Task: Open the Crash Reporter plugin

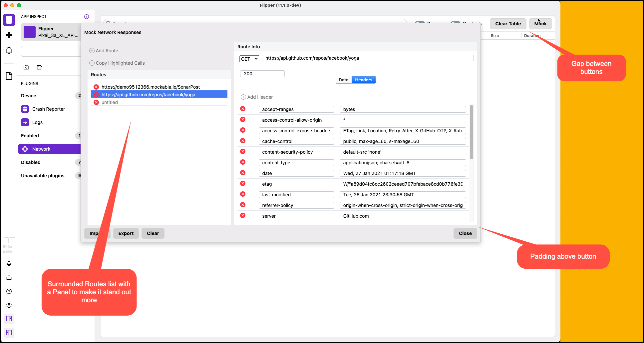Action: [x=49, y=109]
